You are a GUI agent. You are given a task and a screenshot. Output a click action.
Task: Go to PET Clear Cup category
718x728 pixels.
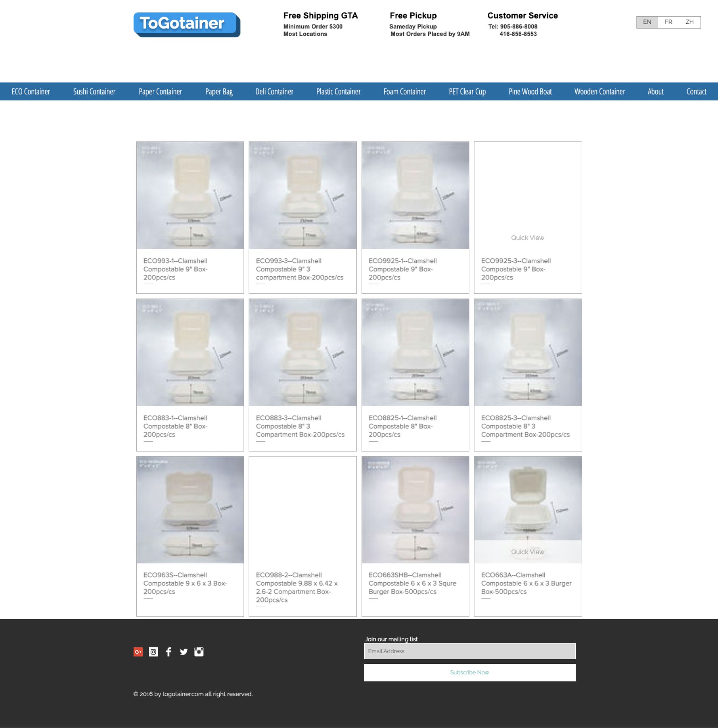coord(467,91)
